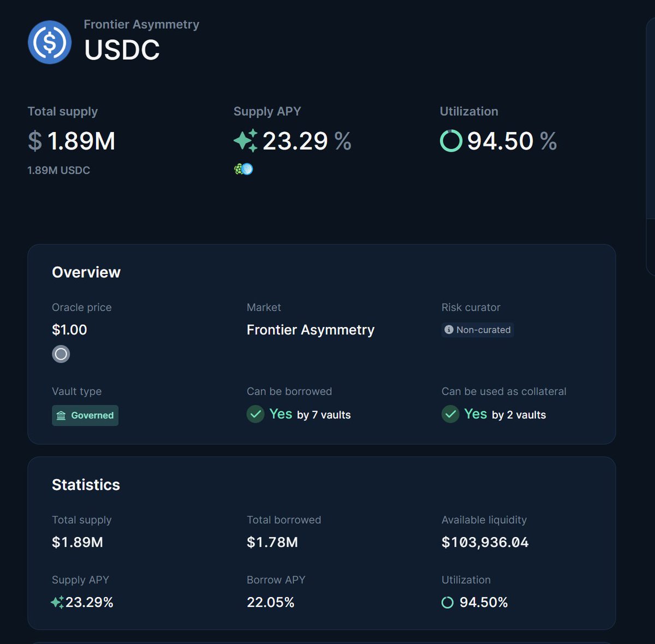This screenshot has height=644, width=655.
Task: Click the 'Borrow APY' label
Action: [276, 580]
